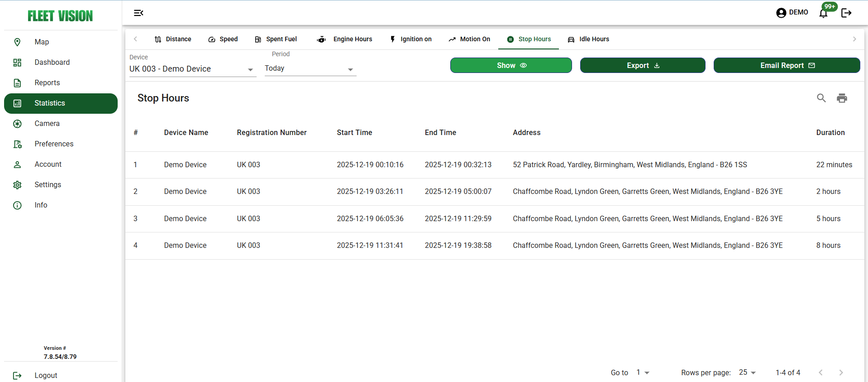This screenshot has width=868, height=382.
Task: Open Settings from the sidebar
Action: [x=48, y=184]
